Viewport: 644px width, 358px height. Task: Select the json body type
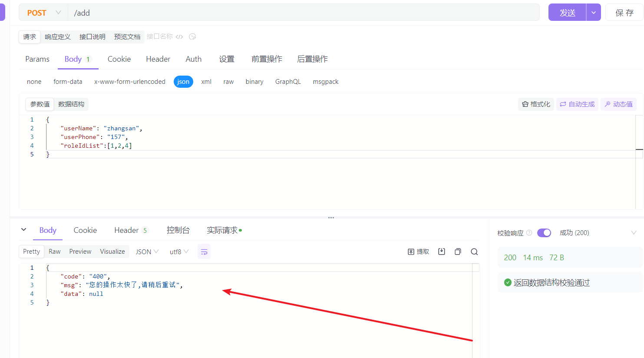[x=183, y=82]
